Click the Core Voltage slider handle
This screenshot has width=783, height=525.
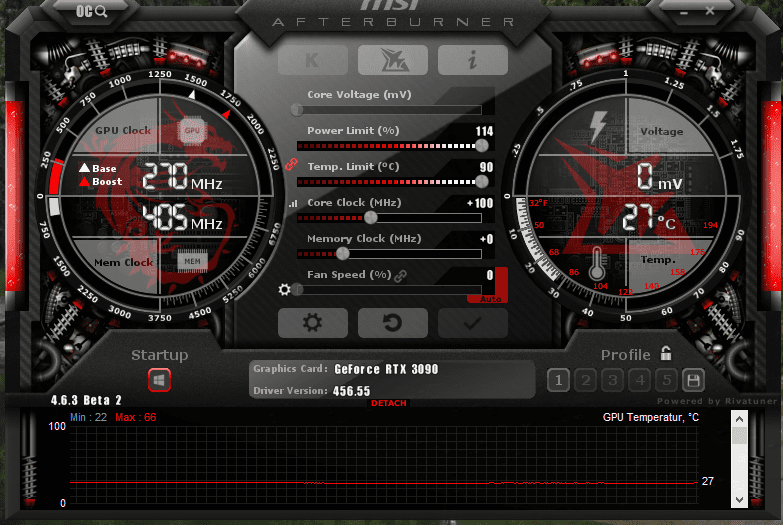click(x=297, y=110)
